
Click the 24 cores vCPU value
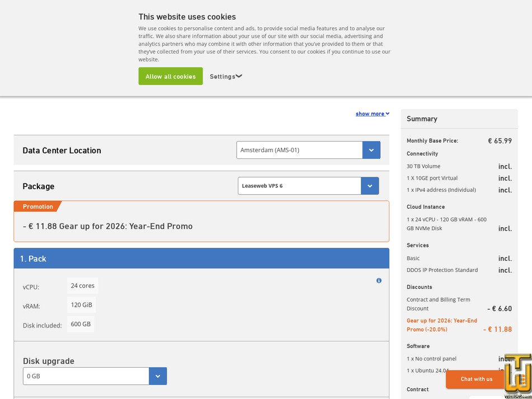coord(82,285)
